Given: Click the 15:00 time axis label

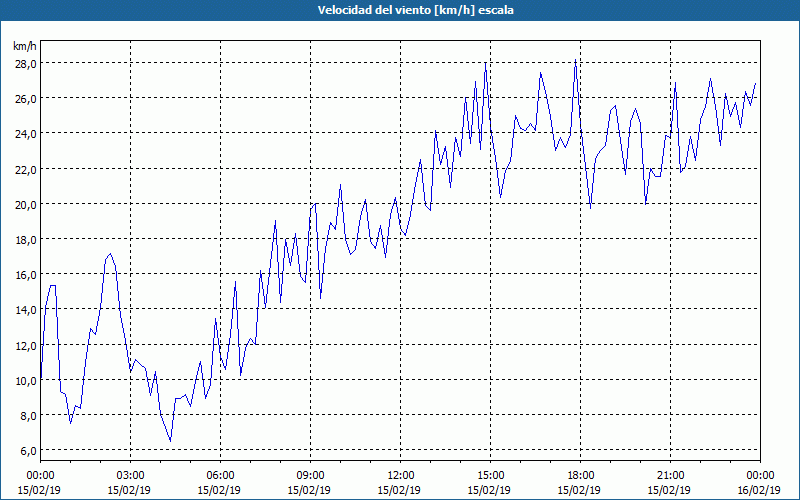Looking at the screenshot, I should 490,476.
